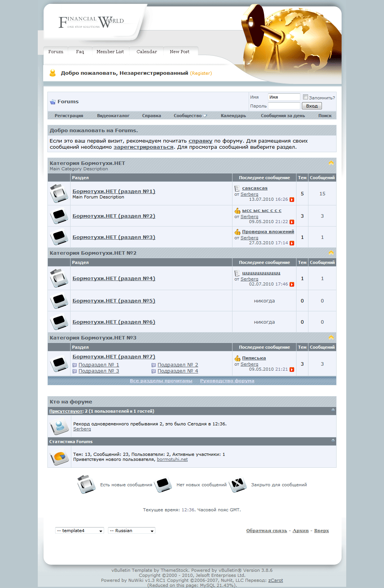
Task: Open the template4 style dropdown
Action: pyautogui.click(x=79, y=531)
